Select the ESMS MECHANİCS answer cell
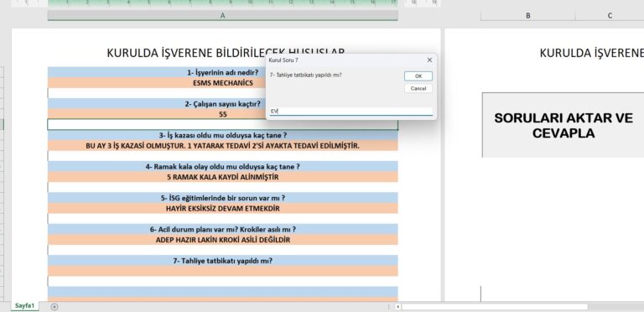 (x=222, y=83)
